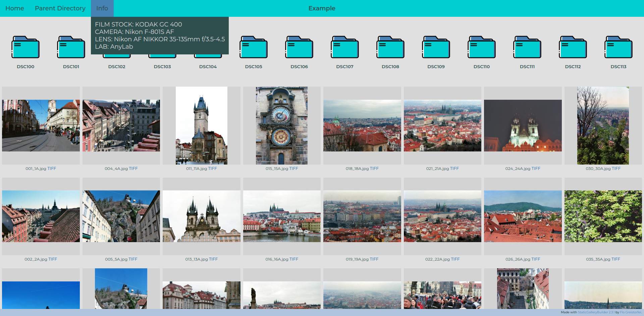The image size is (644, 316).
Task: Open TIFF link for 001_1A.jpg
Action: 52,169
